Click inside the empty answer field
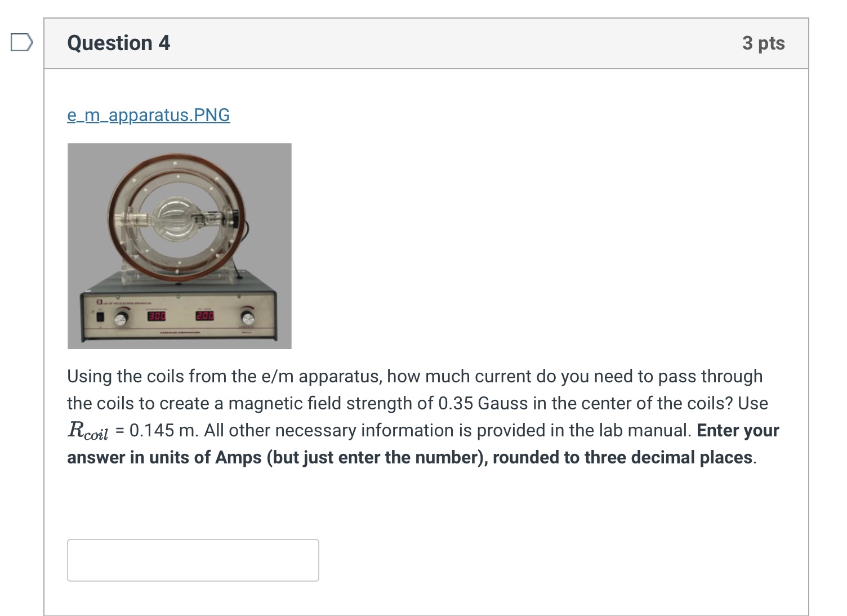The width and height of the screenshot is (847, 616). pyautogui.click(x=193, y=560)
